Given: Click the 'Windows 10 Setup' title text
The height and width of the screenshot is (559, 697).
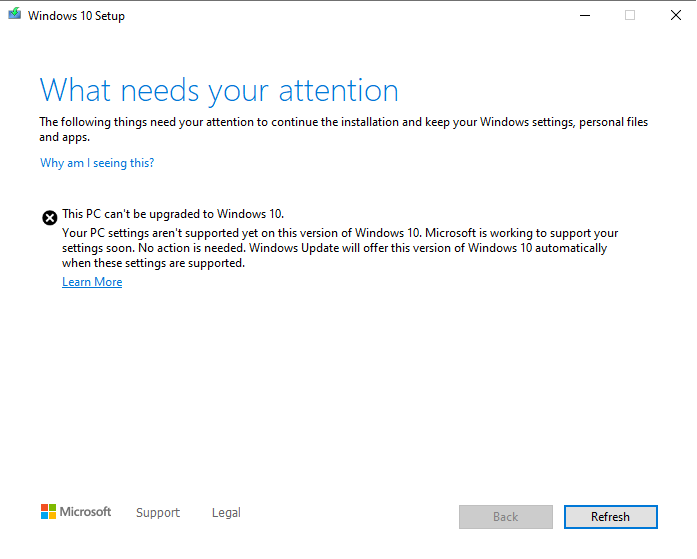Looking at the screenshot, I should tap(76, 16).
